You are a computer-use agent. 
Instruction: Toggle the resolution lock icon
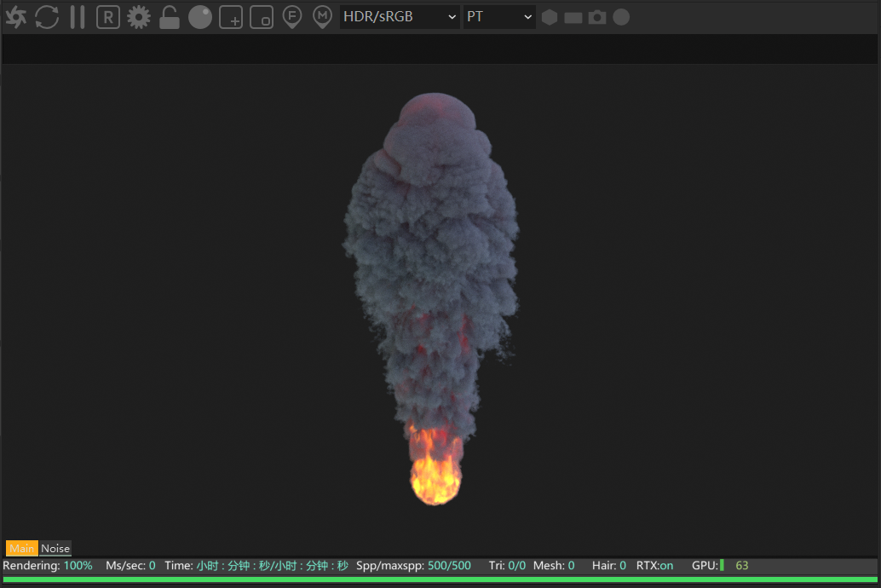point(170,16)
